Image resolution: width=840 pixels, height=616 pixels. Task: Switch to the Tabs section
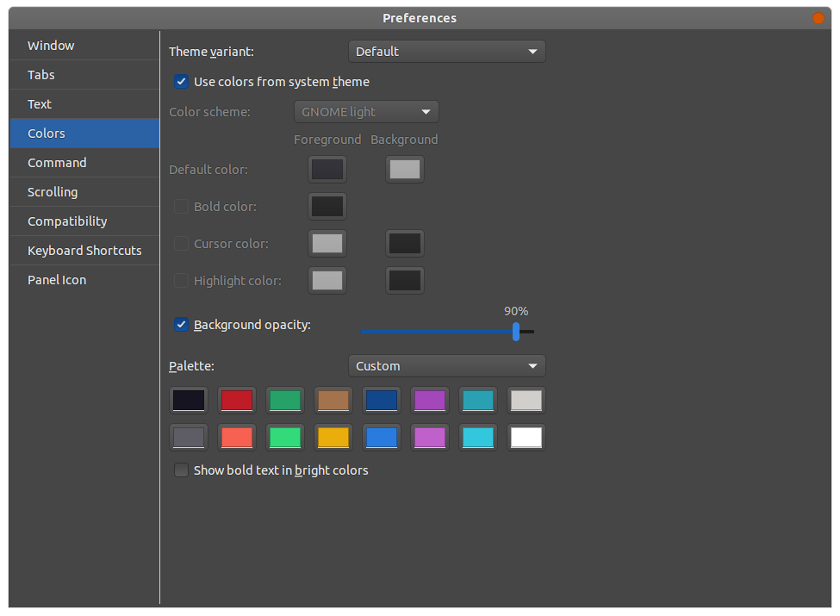[84, 75]
